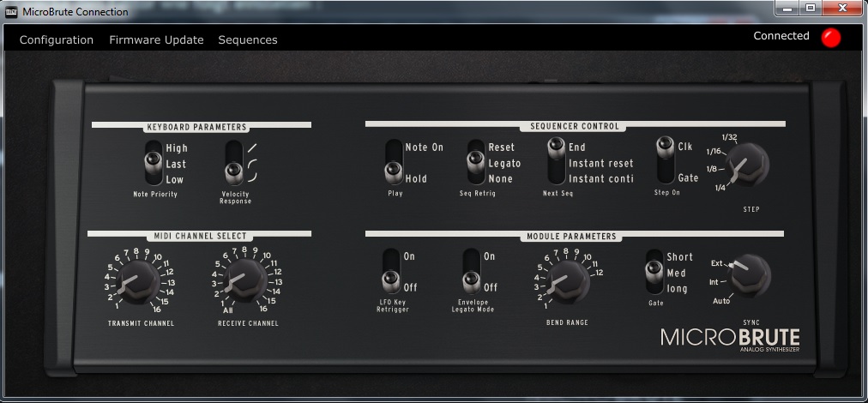This screenshot has width=868, height=403.
Task: Select Hold play option
Action: click(x=416, y=179)
